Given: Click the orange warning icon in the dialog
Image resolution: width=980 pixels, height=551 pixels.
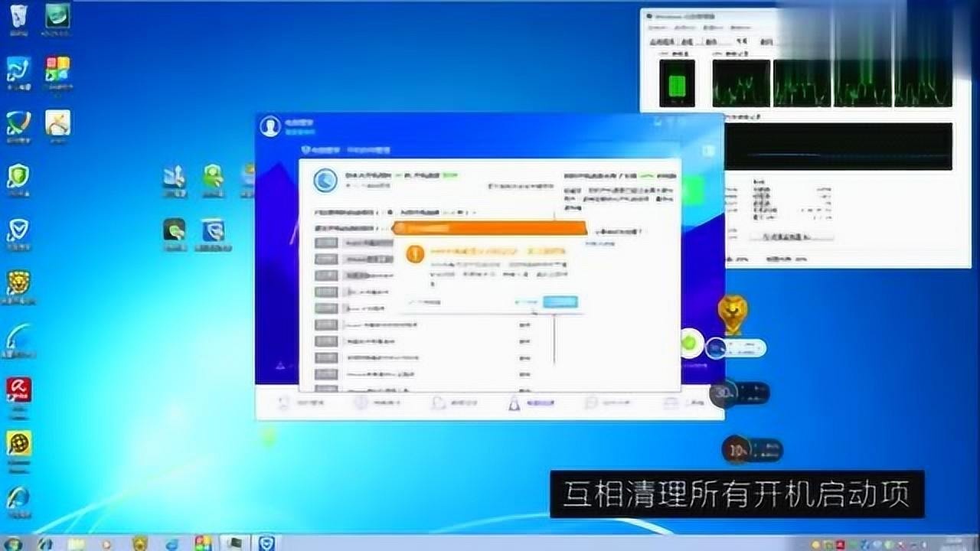Looking at the screenshot, I should 415,254.
